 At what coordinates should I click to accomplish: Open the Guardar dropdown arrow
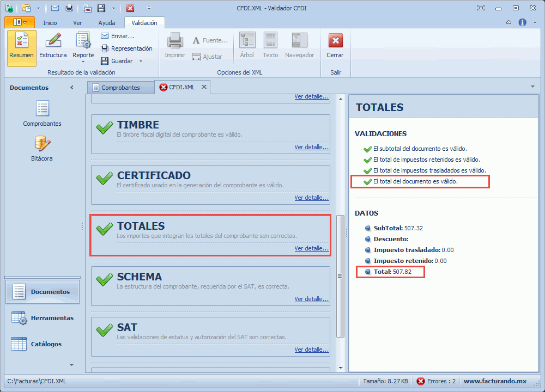click(141, 61)
